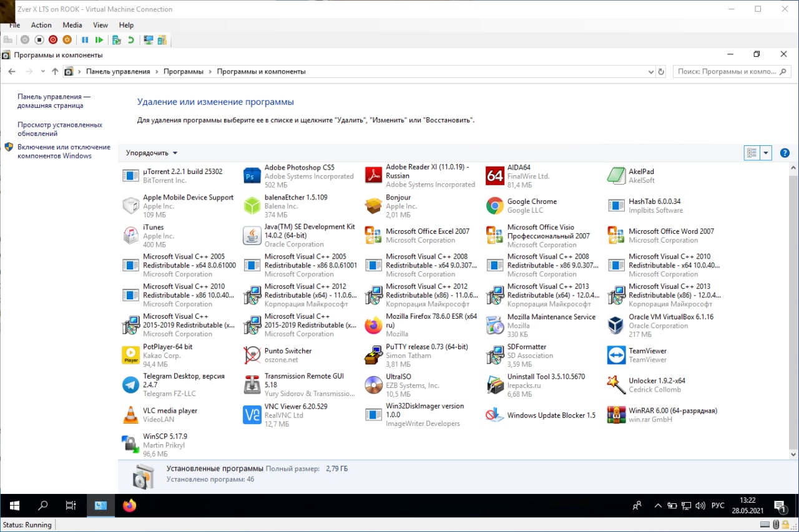This screenshot has width=799, height=532.
Task: Select the Unlocker 1.9.2-x64 wand icon
Action: click(616, 385)
